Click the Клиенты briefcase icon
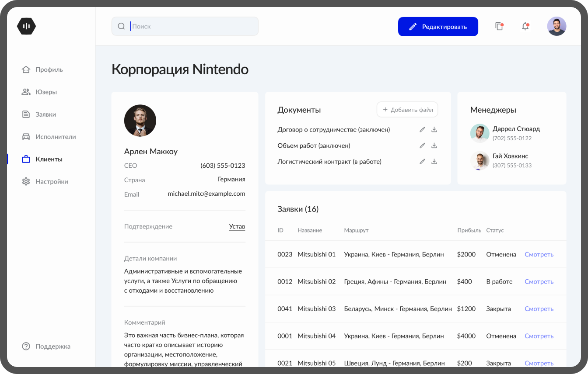Viewport: 588px width, 374px height. point(26,159)
